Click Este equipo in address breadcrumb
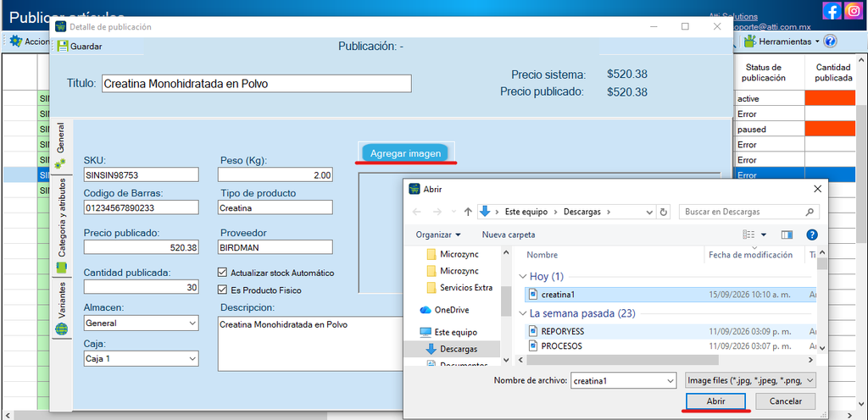 526,212
